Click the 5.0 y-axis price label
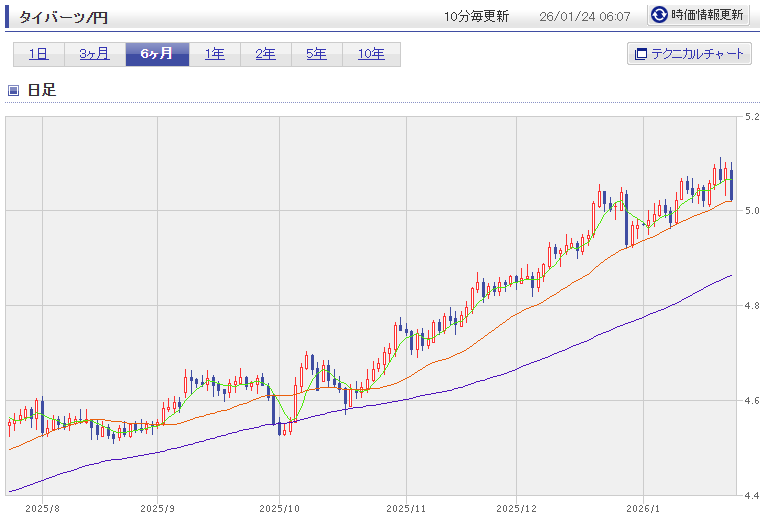The image size is (764, 517). pos(751,211)
